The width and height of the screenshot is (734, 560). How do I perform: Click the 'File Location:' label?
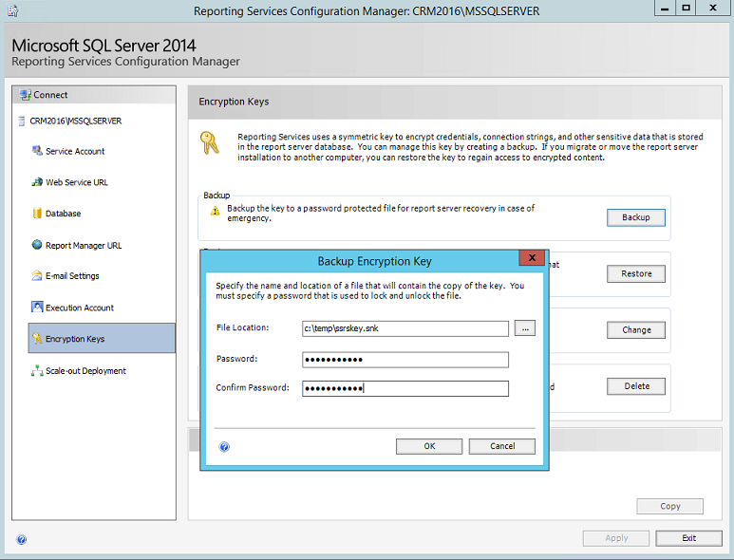242,327
